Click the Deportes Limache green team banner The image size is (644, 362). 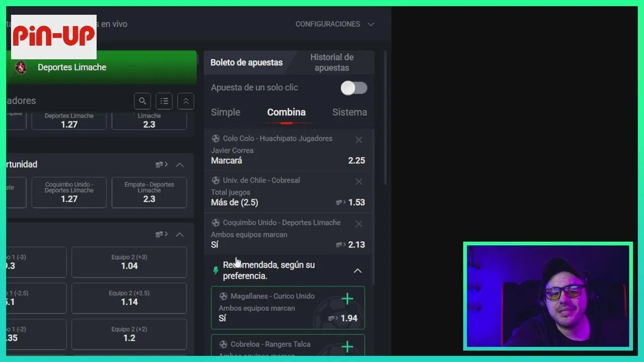pos(102,67)
